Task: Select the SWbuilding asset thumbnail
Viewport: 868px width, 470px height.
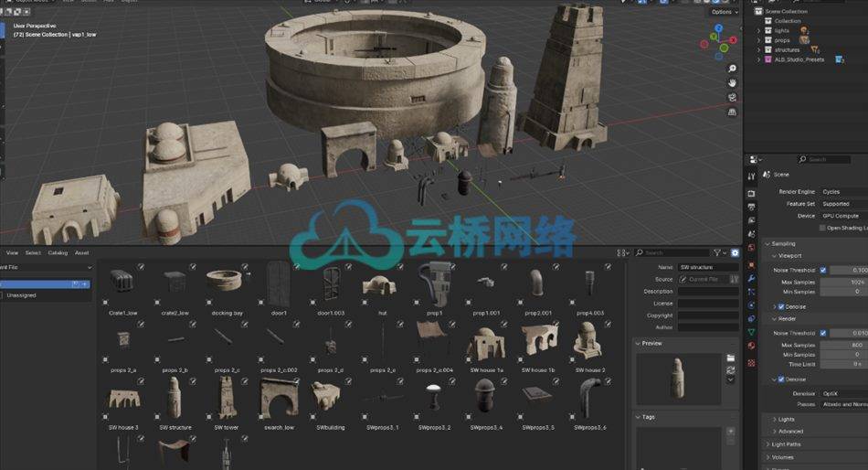Action: pos(330,396)
